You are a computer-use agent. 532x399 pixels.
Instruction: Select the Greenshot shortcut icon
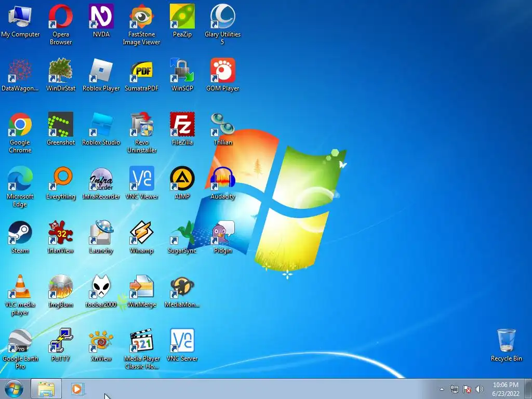click(60, 124)
